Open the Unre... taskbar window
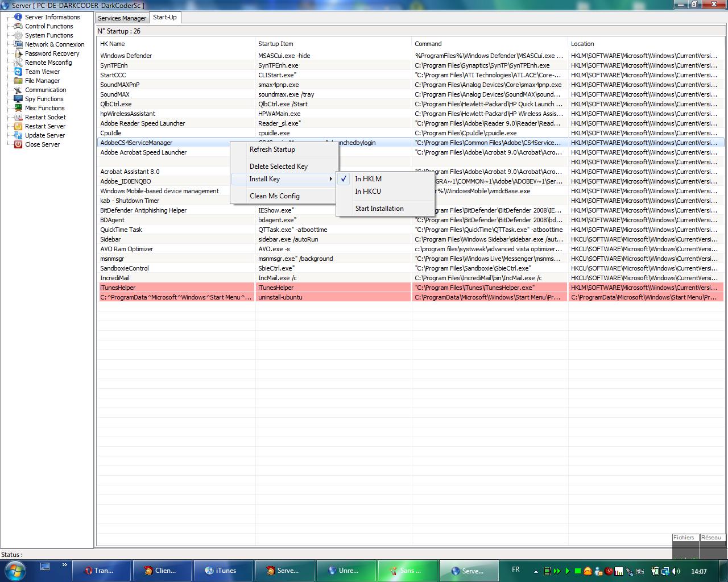 (346, 571)
